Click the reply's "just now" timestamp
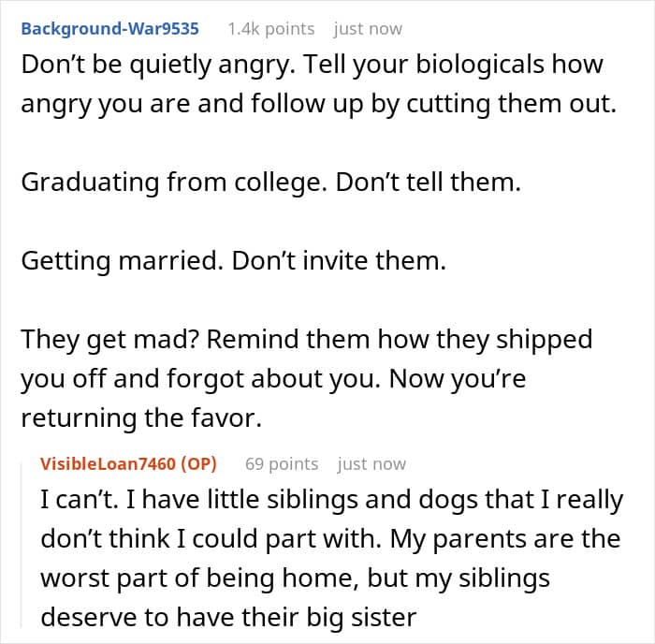Screen dimensions: 655x644 (371, 463)
